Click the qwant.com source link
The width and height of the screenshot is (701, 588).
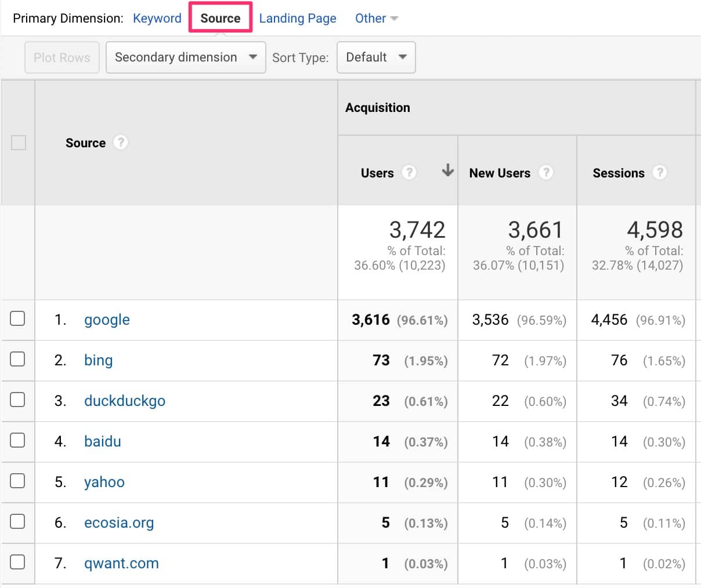(121, 563)
